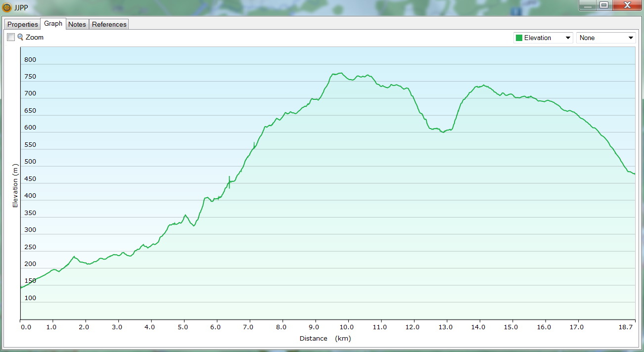Click the Zoom magnifier icon
Viewport: 644px width, 352px height.
click(20, 37)
